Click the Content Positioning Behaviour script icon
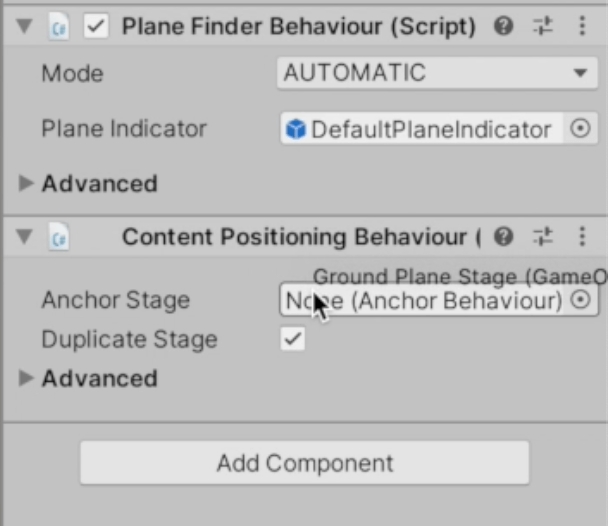Image resolution: width=608 pixels, height=526 pixels. pos(59,237)
